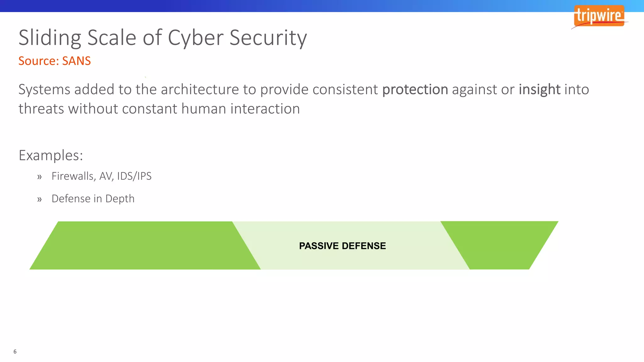Click the blue gradient header bar
The width and height of the screenshot is (644, 362).
pyautogui.click(x=283, y=6)
